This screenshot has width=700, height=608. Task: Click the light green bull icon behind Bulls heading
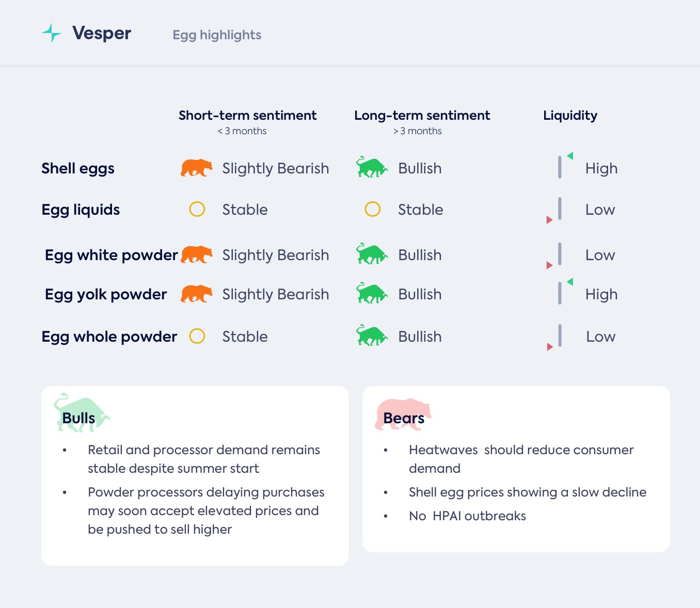(81, 412)
